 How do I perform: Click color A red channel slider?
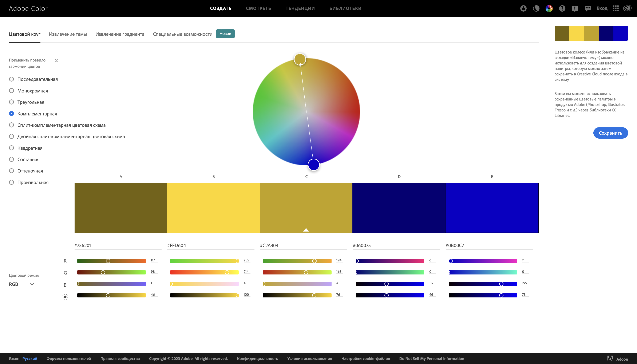click(x=111, y=261)
